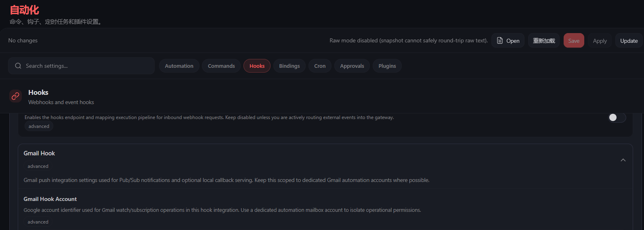Select the active Hooks tab
The width and height of the screenshot is (644, 230).
click(257, 66)
